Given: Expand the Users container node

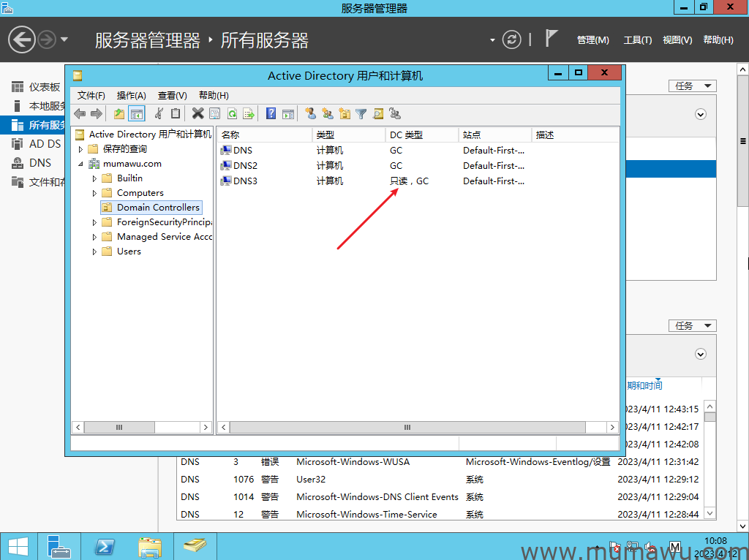Looking at the screenshot, I should (x=94, y=251).
